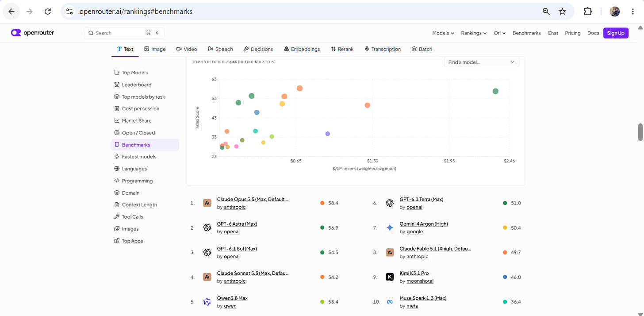Open Fastest models in the sidebar
Viewport: 644px width, 316px height.
(x=139, y=157)
